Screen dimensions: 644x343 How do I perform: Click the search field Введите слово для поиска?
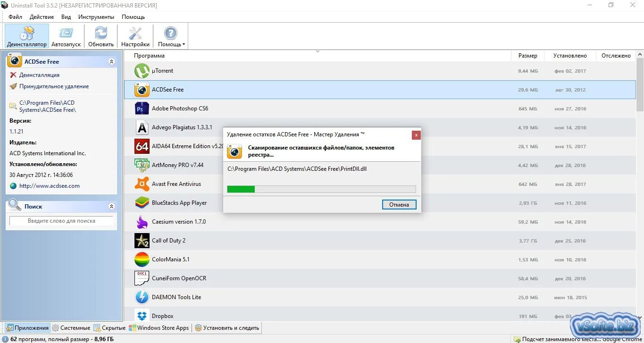(61, 221)
